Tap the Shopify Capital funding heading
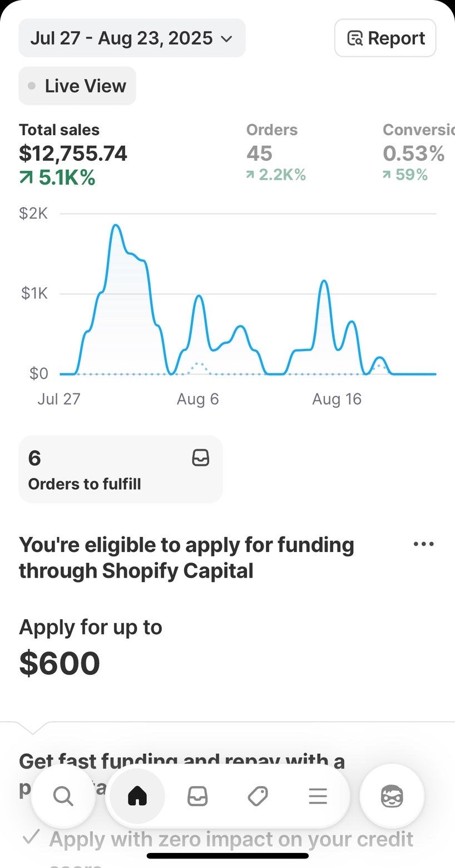Image resolution: width=455 pixels, height=868 pixels. pos(186,558)
